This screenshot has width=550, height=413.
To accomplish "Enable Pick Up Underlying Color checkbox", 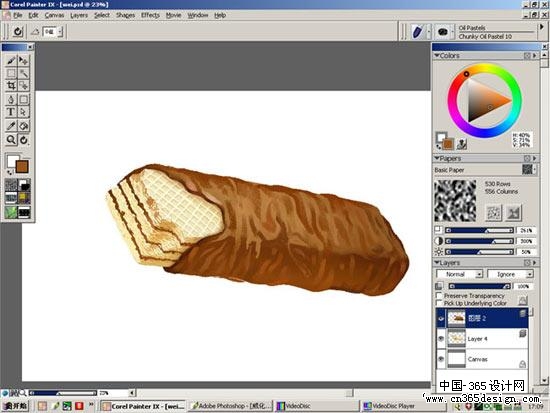I will [438, 303].
